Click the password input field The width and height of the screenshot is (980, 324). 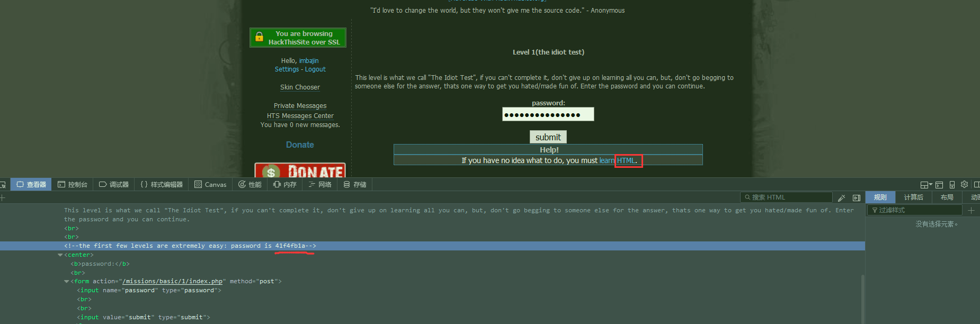pos(548,114)
